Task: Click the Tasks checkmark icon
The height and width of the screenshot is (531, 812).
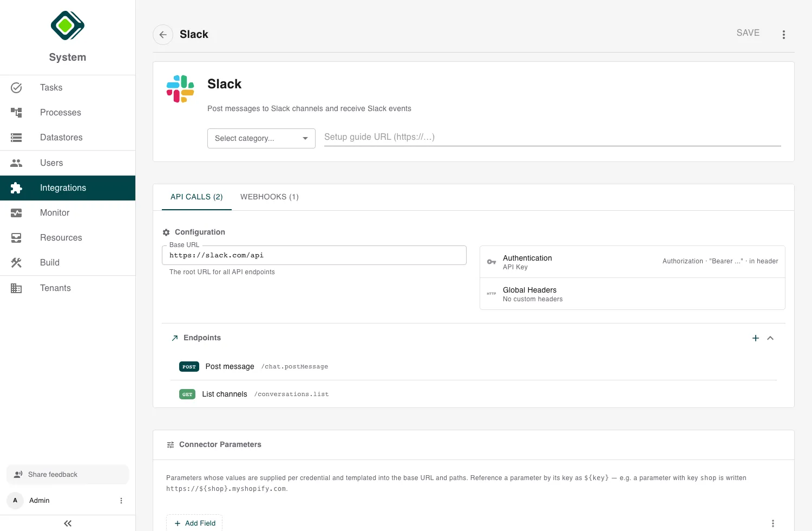Action: click(16, 88)
